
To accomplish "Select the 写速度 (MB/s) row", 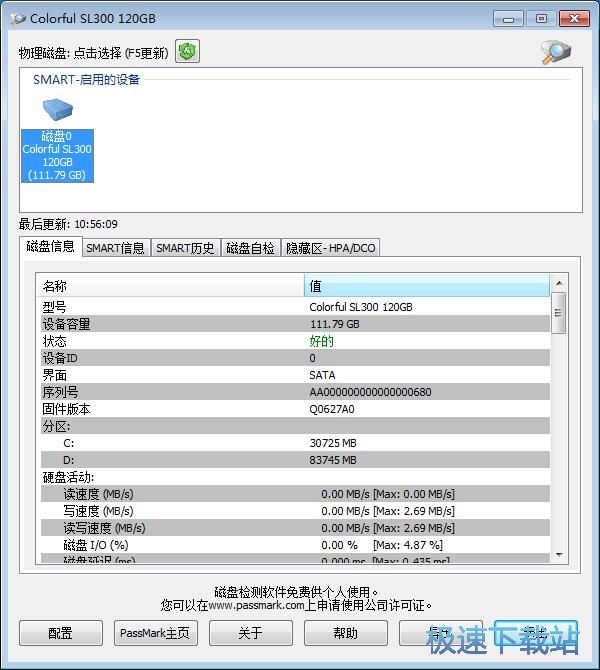I will pos(295,511).
